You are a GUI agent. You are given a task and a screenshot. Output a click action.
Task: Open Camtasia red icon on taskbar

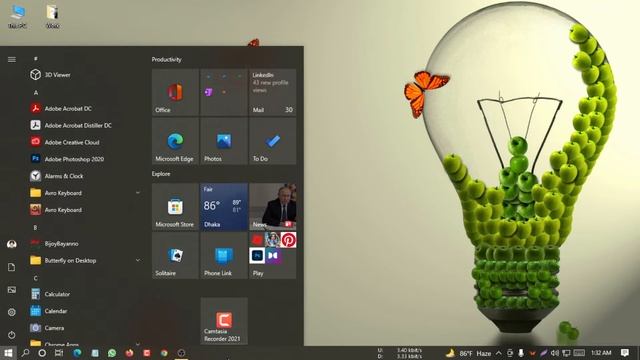tap(147, 353)
